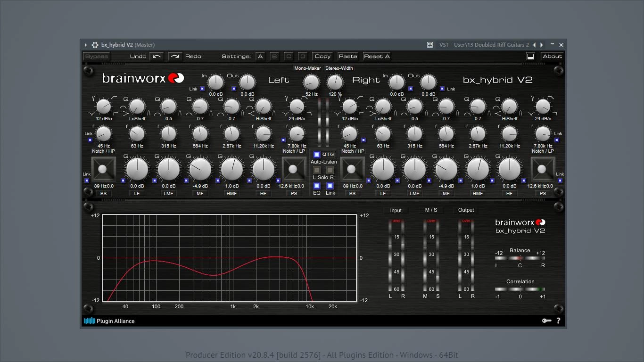Toggle the center Link switch
This screenshot has width=644, height=362.
(330, 186)
